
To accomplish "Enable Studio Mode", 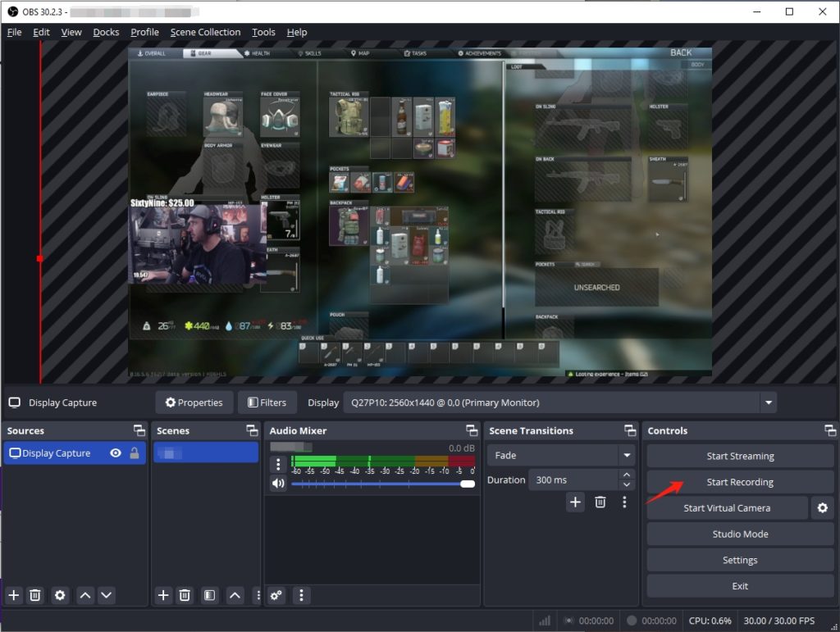I will click(x=740, y=534).
